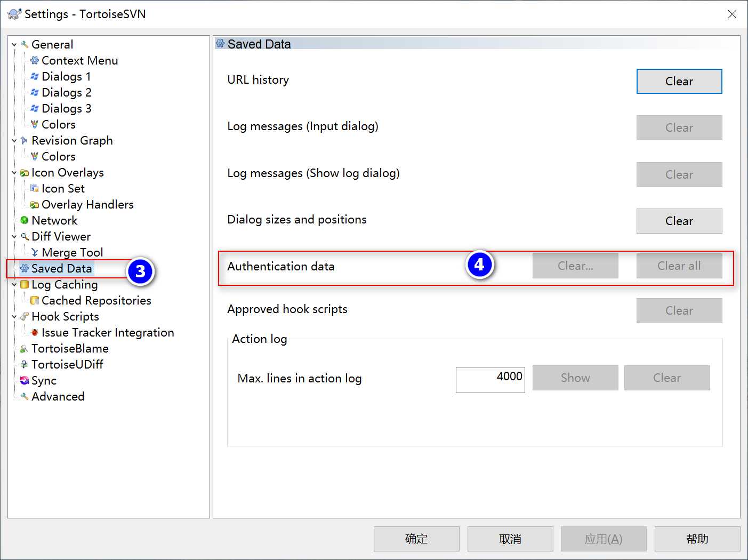
Task: Select the Log Caching database icon
Action: click(24, 284)
